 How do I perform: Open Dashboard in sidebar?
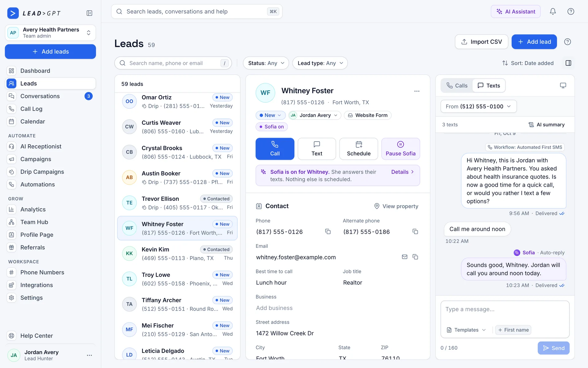coord(51,71)
